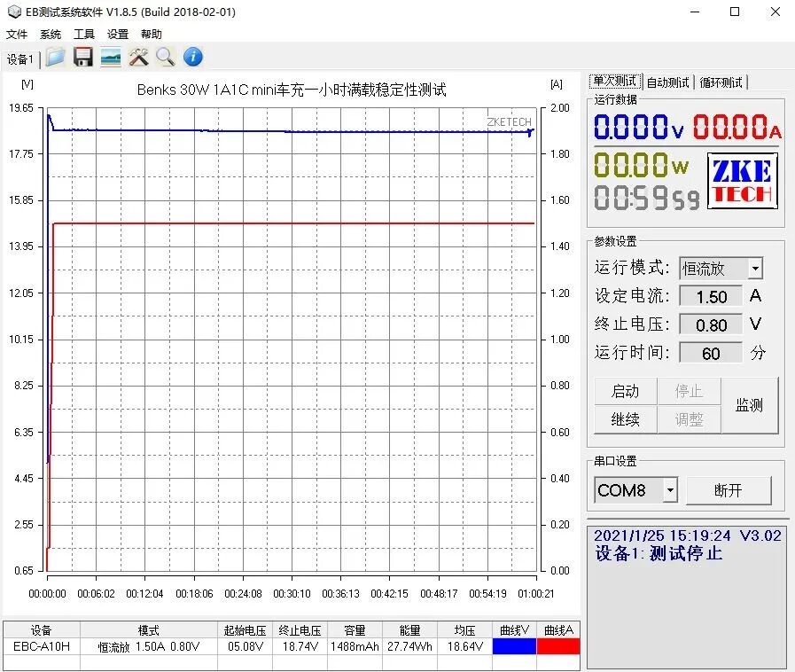The image size is (795, 672).
Task: Click the 设定电流 1.50 field
Action: (711, 297)
